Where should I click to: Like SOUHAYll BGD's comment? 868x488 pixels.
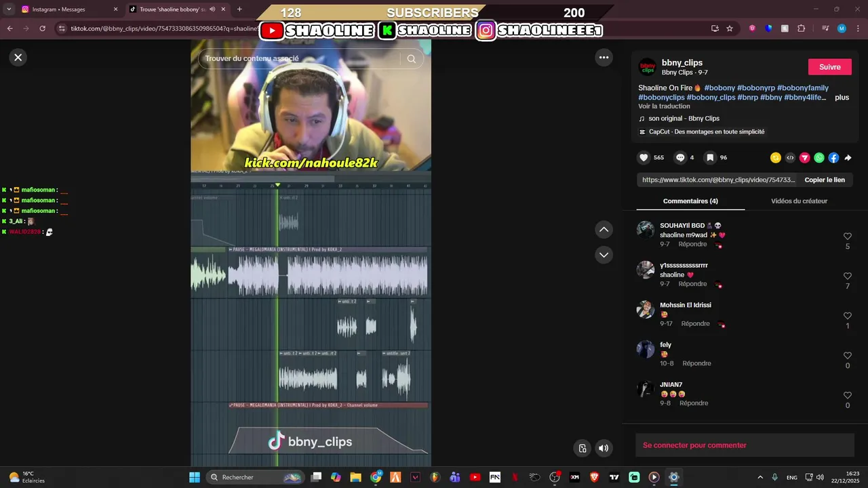pos(848,237)
